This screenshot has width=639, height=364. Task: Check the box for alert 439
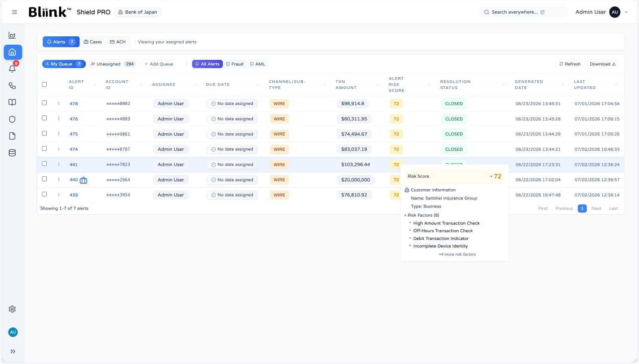click(44, 194)
